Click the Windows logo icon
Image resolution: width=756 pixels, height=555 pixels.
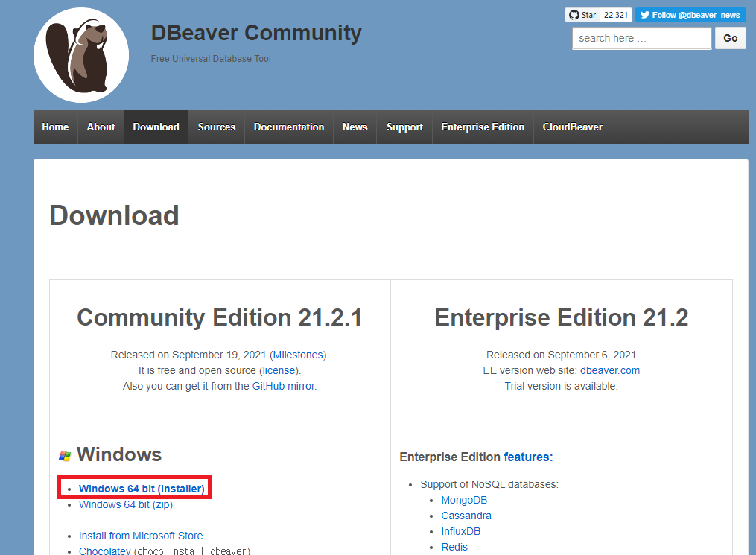tap(65, 455)
